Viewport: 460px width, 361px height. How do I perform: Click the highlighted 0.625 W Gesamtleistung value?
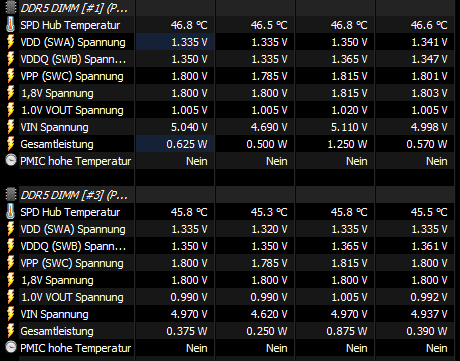187,144
